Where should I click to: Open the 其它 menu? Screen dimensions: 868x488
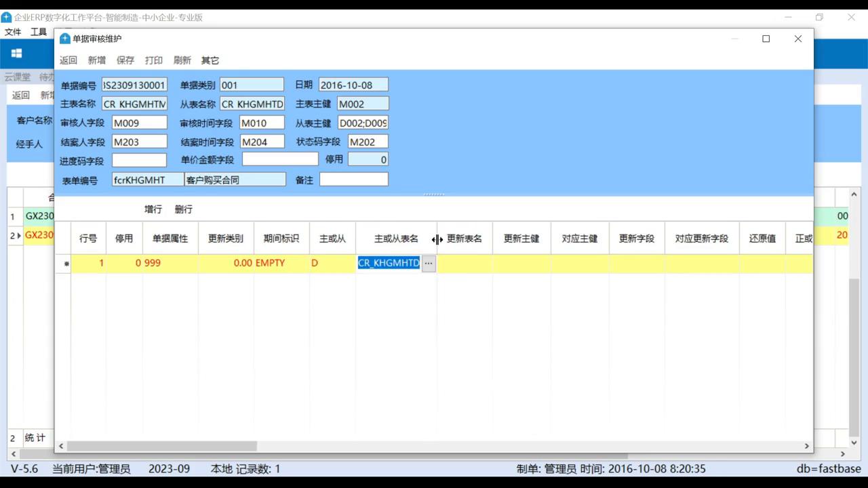pos(210,60)
